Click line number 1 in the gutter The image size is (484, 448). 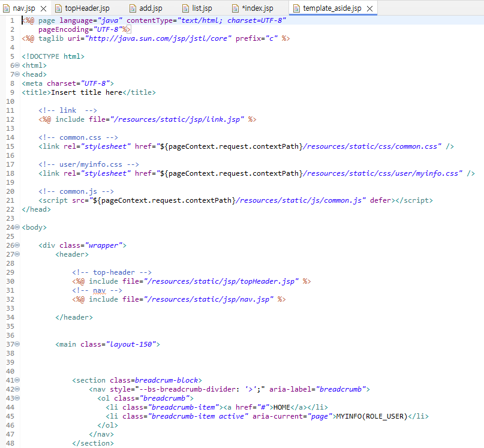click(12, 20)
